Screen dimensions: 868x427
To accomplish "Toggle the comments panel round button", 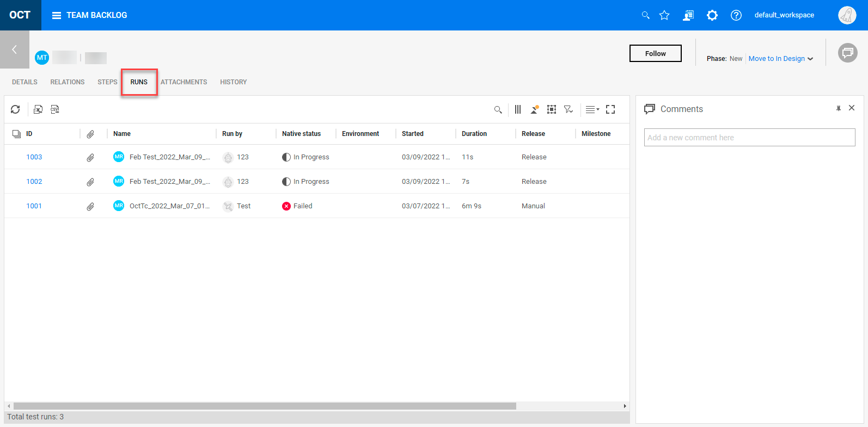I will 847,53.
